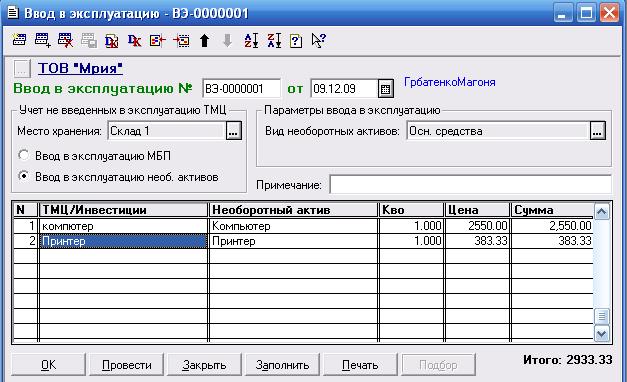Click the N column header

pyautogui.click(x=26, y=210)
